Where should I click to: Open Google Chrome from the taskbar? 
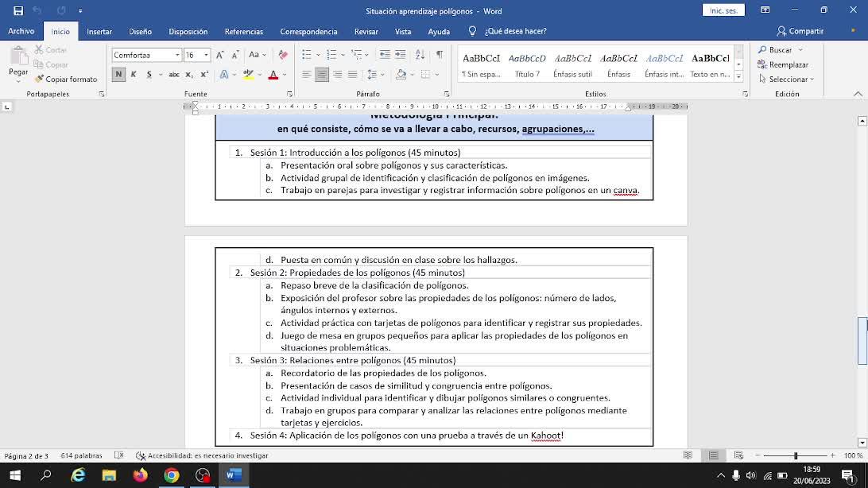[172, 475]
